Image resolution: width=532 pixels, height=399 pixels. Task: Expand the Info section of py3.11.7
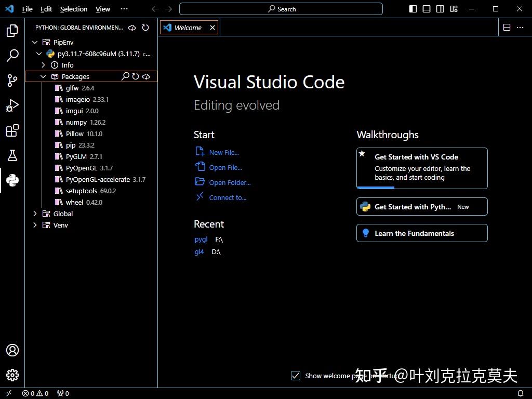coord(44,65)
